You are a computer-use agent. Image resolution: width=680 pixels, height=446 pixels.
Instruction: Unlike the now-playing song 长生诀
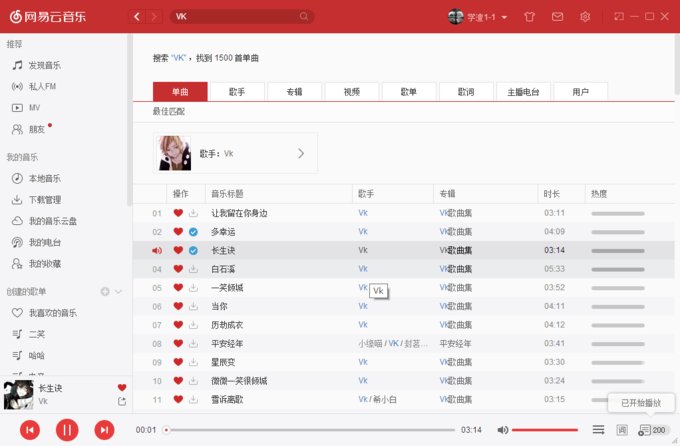(x=122, y=387)
